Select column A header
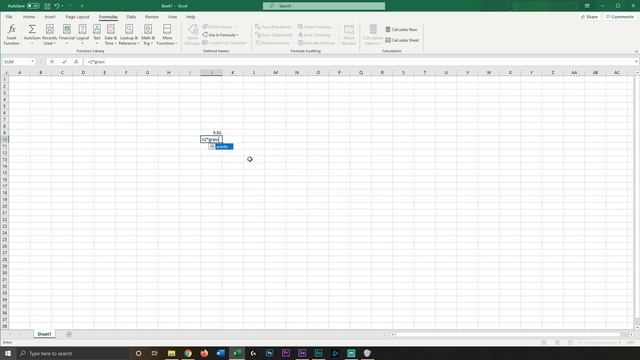The image size is (640, 360). pyautogui.click(x=19, y=72)
